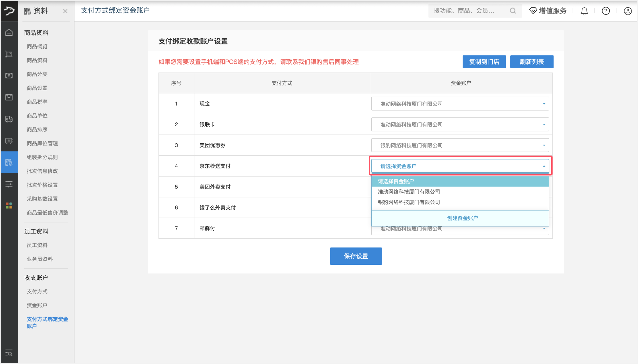Select the cash register sidebar icon
638x364 pixels.
click(x=9, y=54)
